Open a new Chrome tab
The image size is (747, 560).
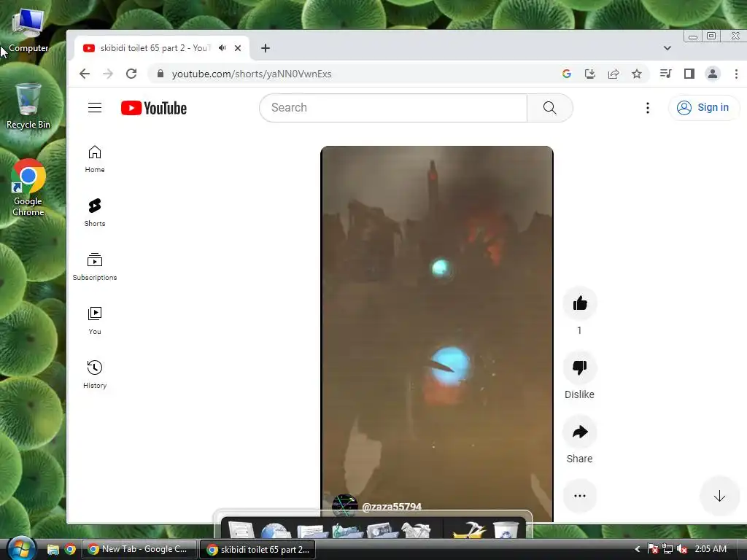click(x=266, y=48)
